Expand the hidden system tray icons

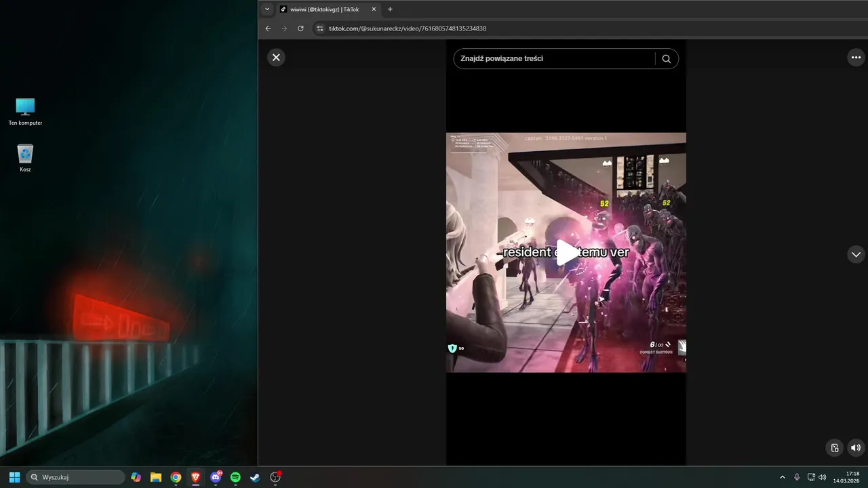782,477
